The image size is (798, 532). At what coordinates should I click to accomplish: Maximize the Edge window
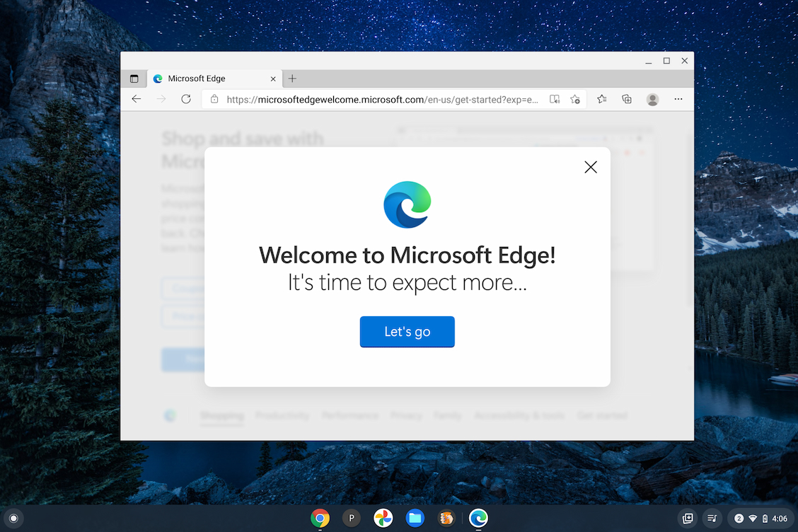coord(666,61)
